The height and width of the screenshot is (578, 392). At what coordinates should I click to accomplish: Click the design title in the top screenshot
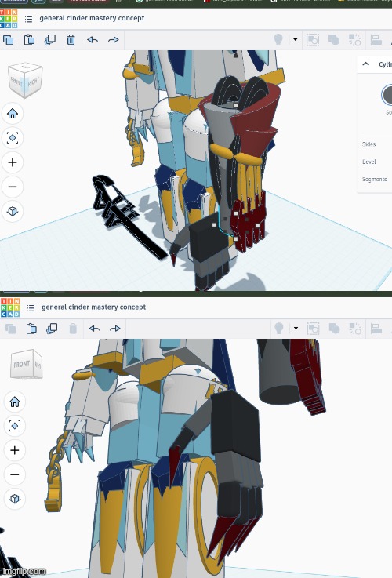tap(92, 18)
